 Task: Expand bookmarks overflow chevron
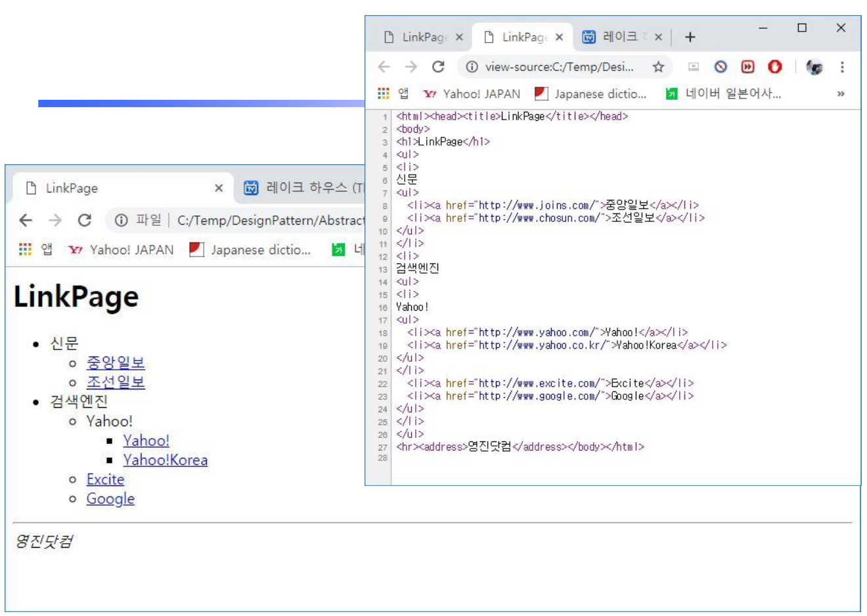pos(841,94)
